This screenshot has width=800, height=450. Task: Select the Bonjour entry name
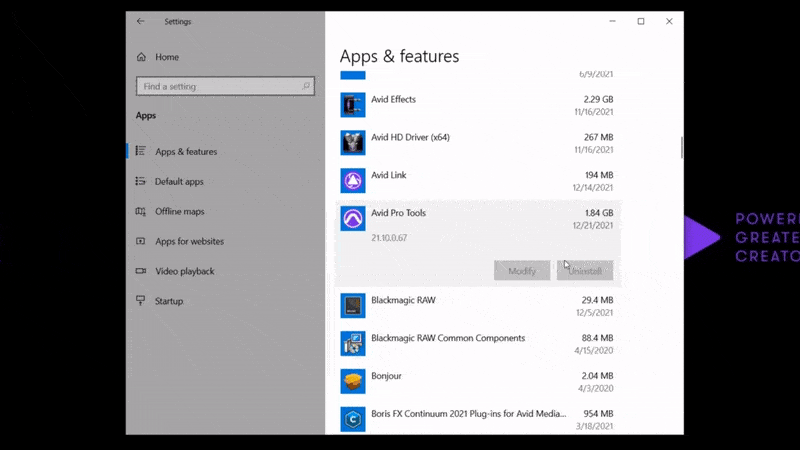(x=386, y=376)
